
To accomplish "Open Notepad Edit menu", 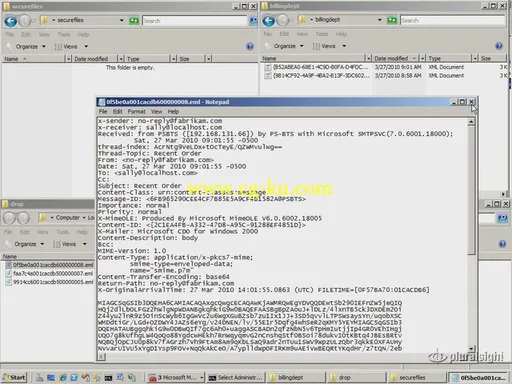I will pos(118,111).
